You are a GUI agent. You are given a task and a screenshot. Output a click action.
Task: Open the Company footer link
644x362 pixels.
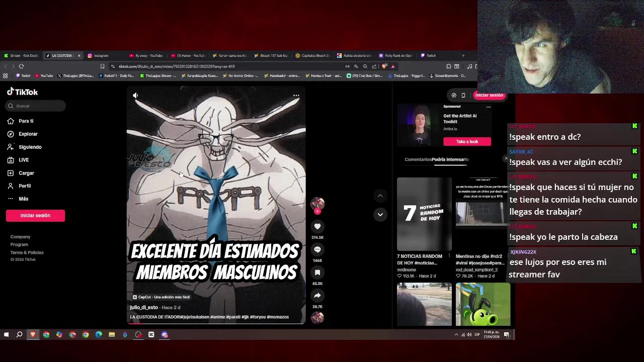pos(21,237)
